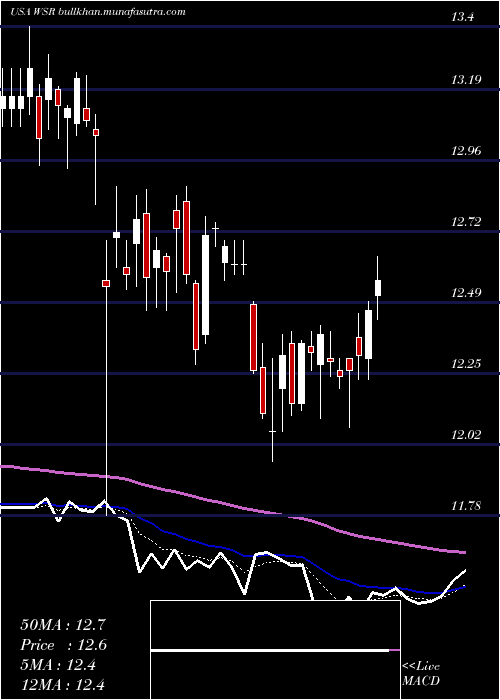The width and height of the screenshot is (500, 700).
Task: Click the 12MA : 12.4 readout
Action: pos(63,685)
